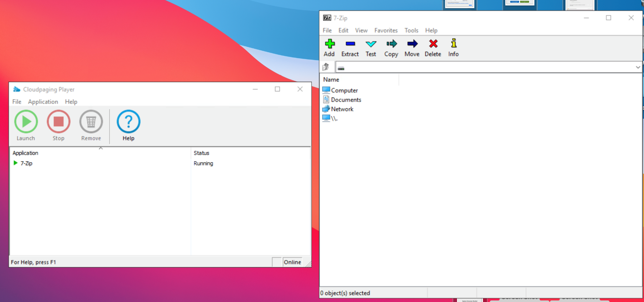Stop the running app in Cloudpaging Player
The width and height of the screenshot is (644, 302).
click(59, 126)
